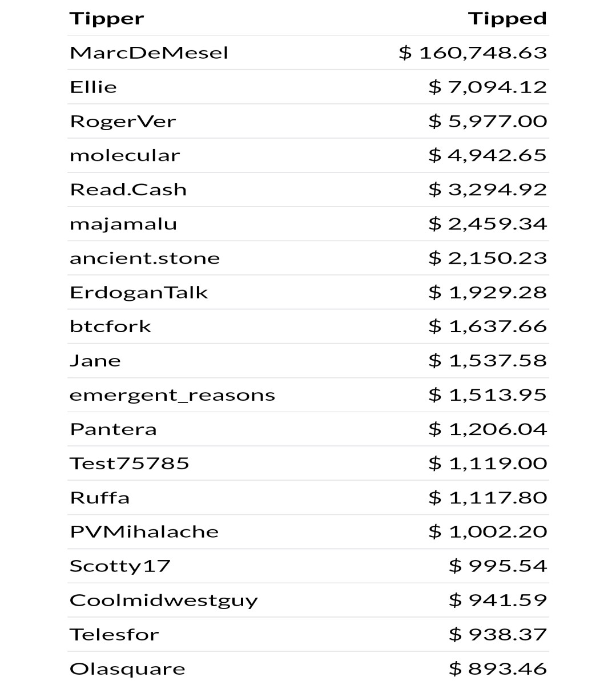Click the Test75785 username

129,464
